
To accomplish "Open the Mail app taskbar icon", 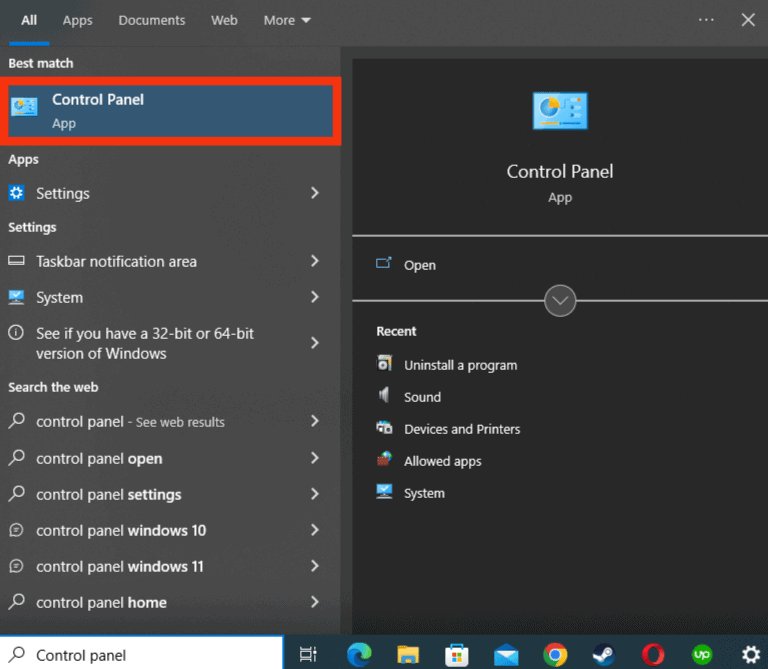I will (x=506, y=654).
